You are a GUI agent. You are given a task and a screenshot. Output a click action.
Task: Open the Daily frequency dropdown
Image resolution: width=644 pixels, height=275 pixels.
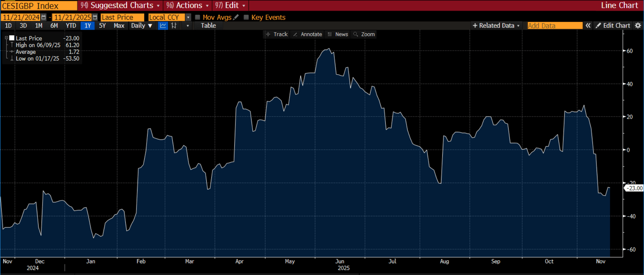(x=141, y=26)
